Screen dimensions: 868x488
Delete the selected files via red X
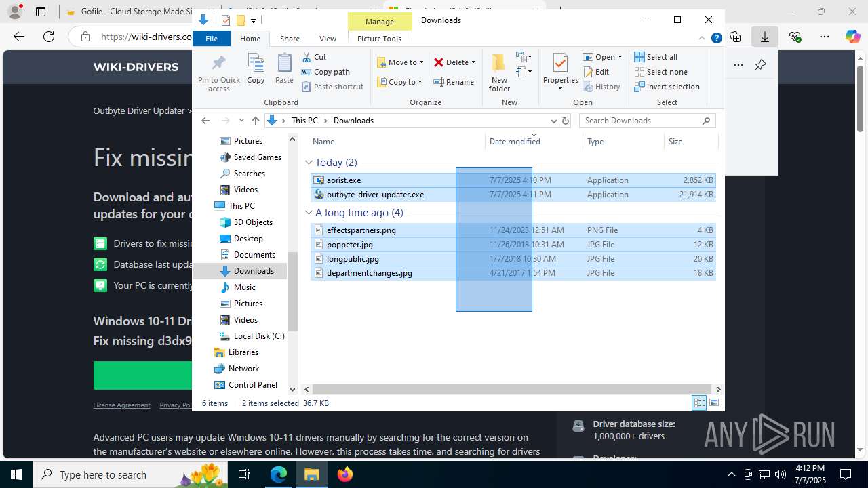[439, 62]
